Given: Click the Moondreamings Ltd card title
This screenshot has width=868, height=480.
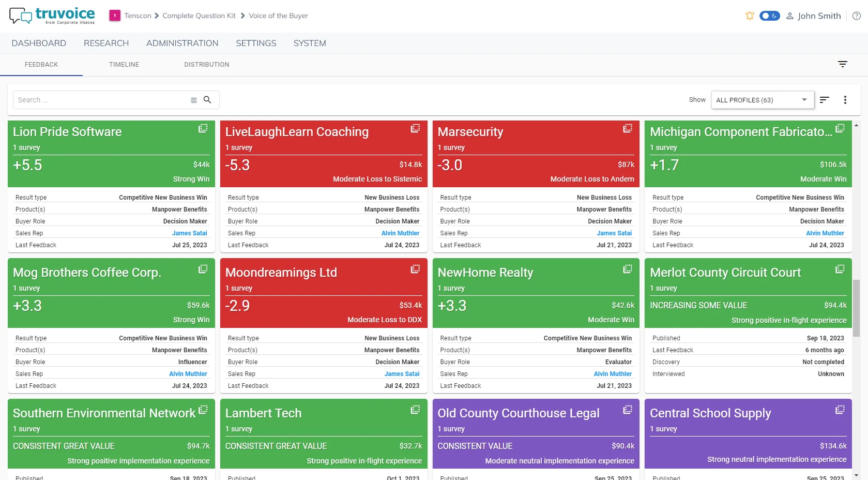Looking at the screenshot, I should tap(281, 273).
